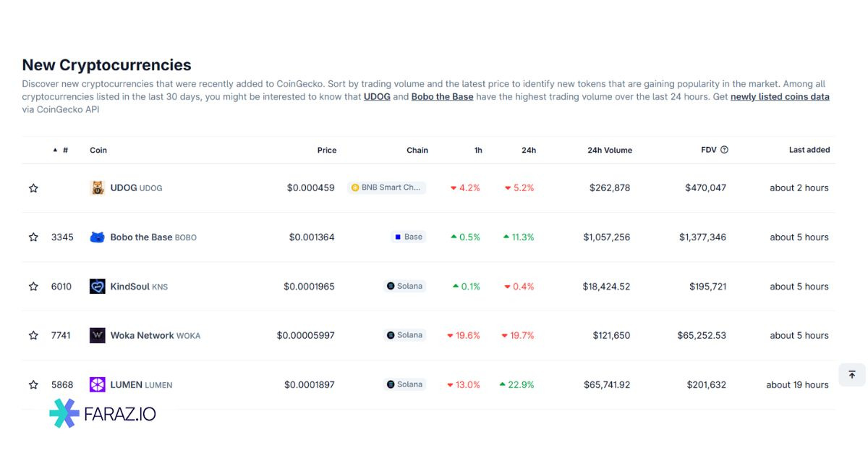The width and height of the screenshot is (868, 456).
Task: Star the KindSoul coin row
Action: (33, 287)
